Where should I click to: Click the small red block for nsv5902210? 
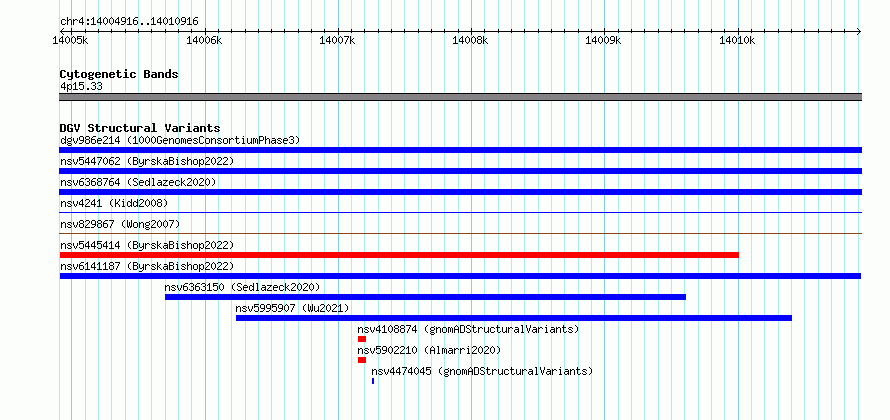[362, 360]
